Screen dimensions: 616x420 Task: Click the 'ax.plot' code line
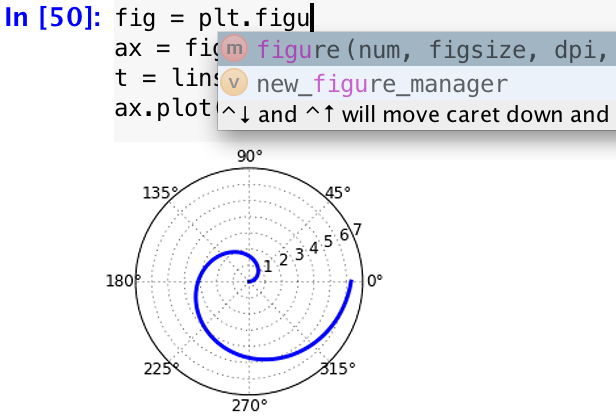pos(167,108)
